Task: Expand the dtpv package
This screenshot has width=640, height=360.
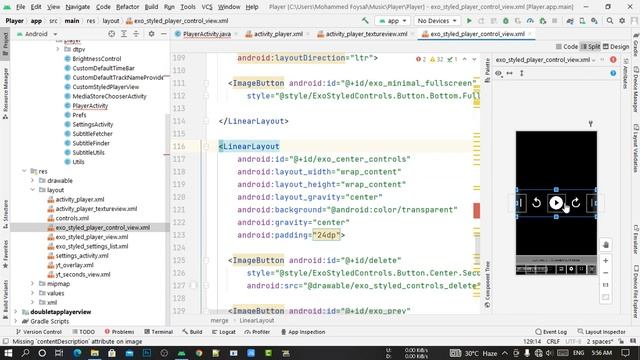Action: [58, 49]
